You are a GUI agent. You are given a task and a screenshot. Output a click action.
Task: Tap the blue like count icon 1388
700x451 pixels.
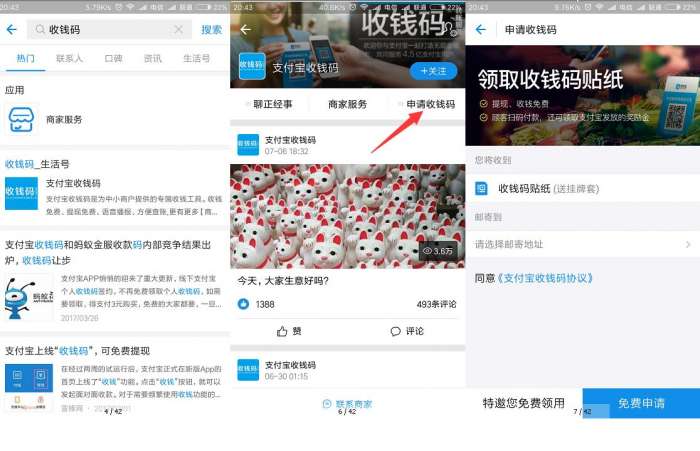pyautogui.click(x=243, y=304)
